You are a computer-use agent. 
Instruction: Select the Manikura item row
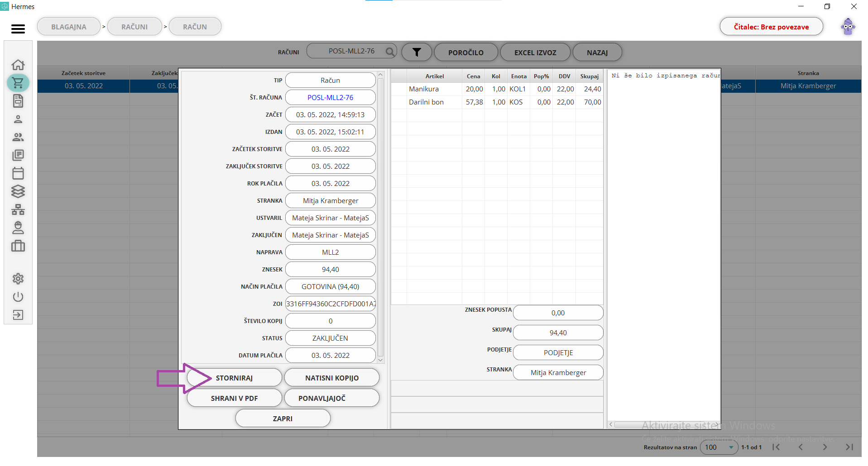coord(497,89)
